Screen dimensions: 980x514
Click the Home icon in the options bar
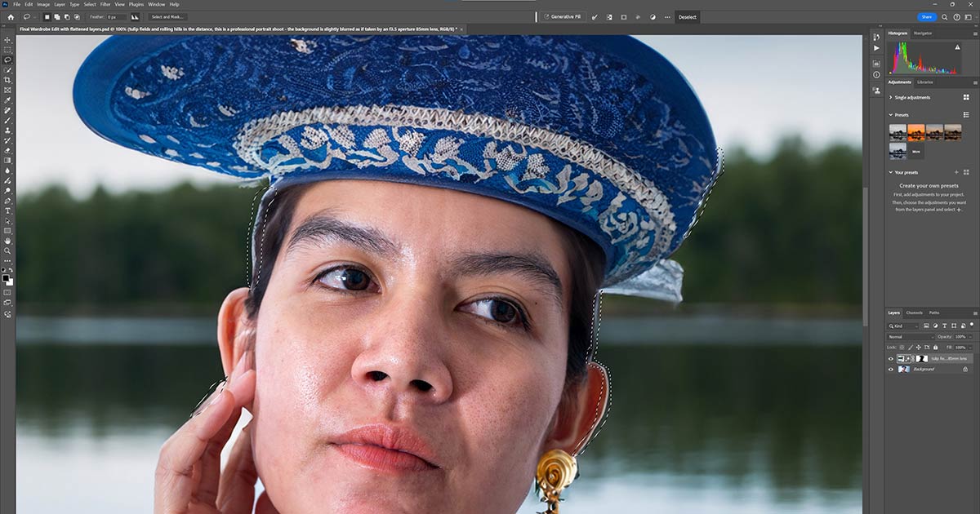9,16
